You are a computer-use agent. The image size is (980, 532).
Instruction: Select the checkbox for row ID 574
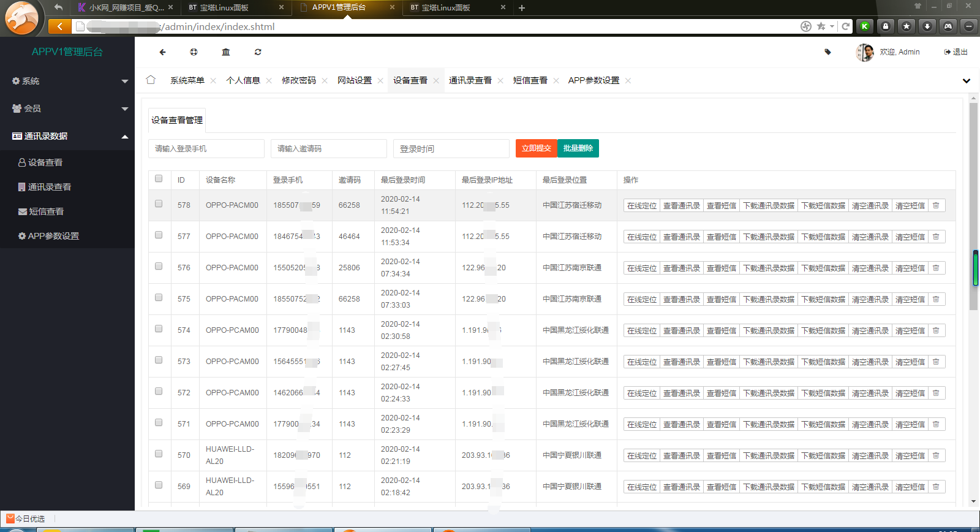click(x=159, y=329)
